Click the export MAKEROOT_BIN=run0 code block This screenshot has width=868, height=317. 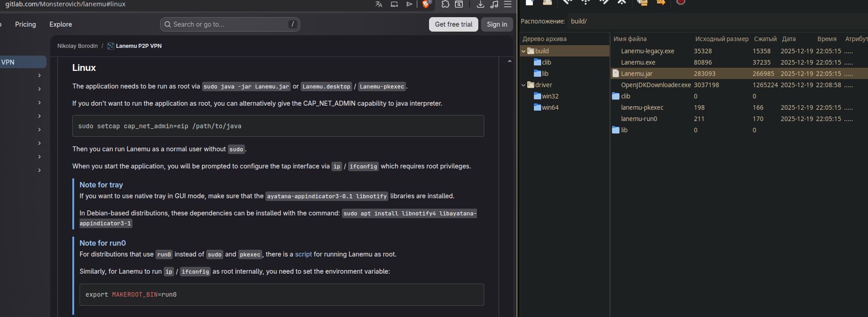282,294
